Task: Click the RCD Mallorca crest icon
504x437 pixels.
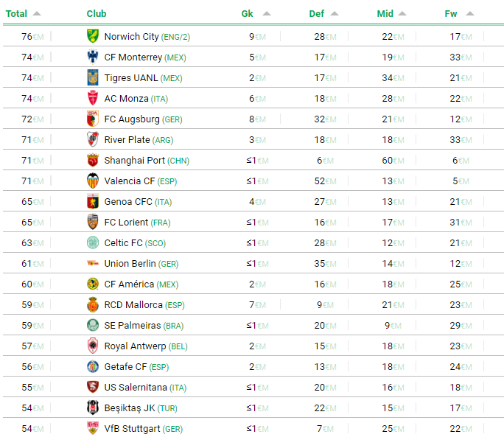Action: (93, 304)
